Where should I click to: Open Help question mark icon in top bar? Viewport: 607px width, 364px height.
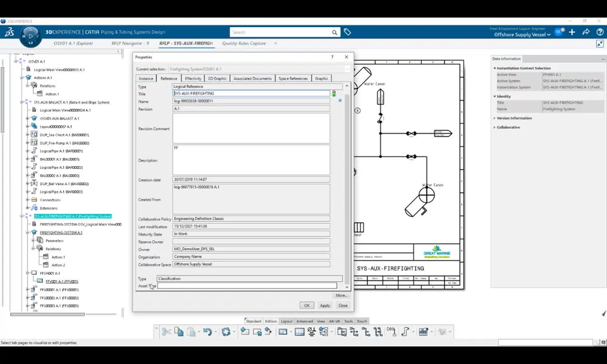[x=599, y=32]
